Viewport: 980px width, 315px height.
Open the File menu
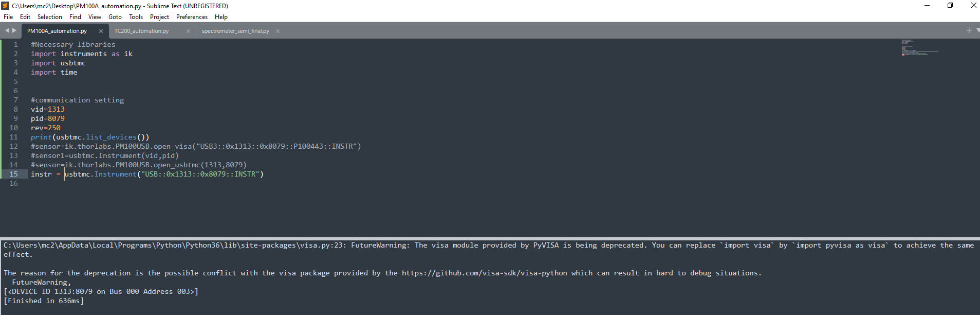click(x=8, y=16)
